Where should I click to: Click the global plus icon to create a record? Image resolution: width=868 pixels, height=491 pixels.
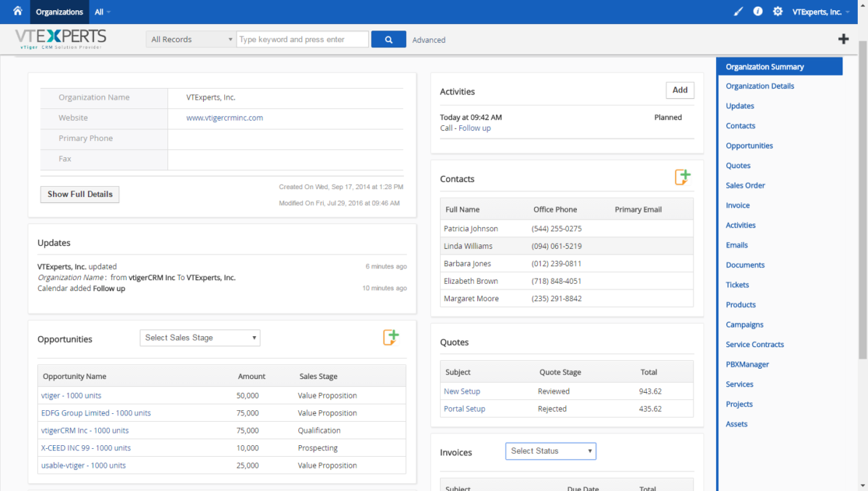click(843, 39)
